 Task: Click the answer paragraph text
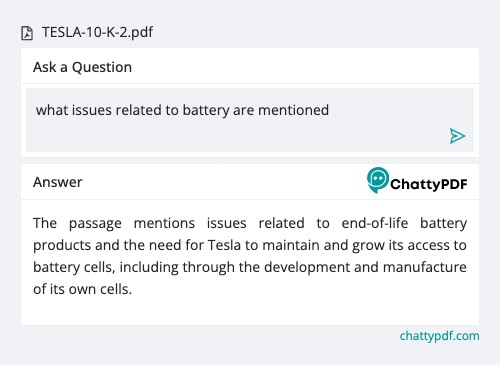click(x=250, y=256)
